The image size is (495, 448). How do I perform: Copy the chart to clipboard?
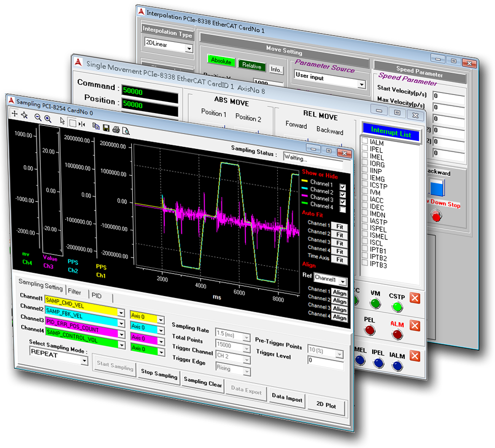point(96,126)
